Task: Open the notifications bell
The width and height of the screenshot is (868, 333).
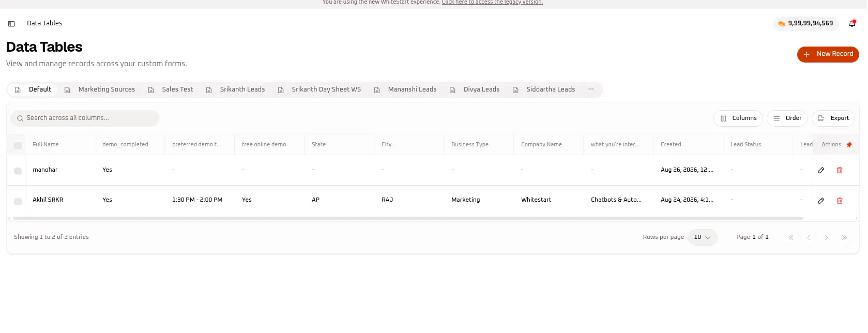Action: [x=852, y=23]
